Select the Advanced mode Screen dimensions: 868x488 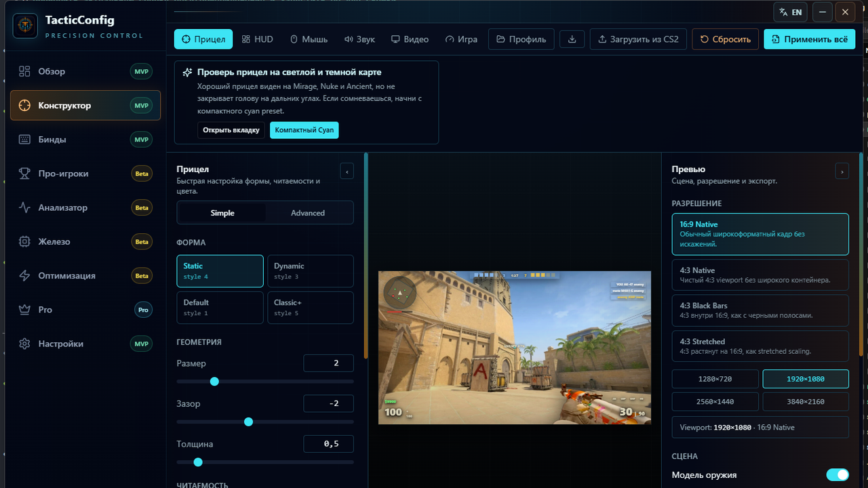pos(308,213)
